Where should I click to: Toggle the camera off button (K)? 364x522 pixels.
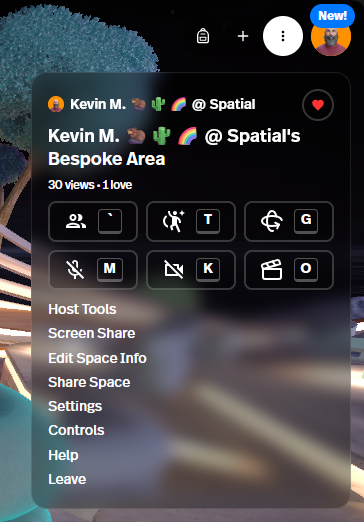[191, 270]
